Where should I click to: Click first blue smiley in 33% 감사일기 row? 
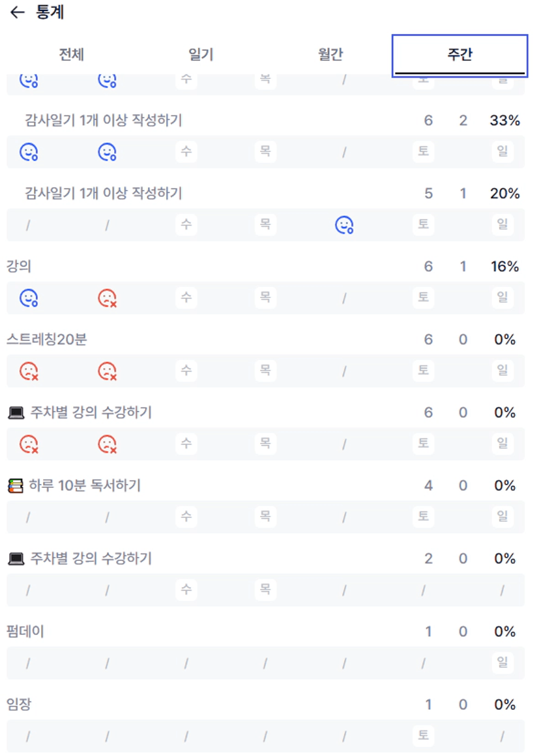(28, 152)
